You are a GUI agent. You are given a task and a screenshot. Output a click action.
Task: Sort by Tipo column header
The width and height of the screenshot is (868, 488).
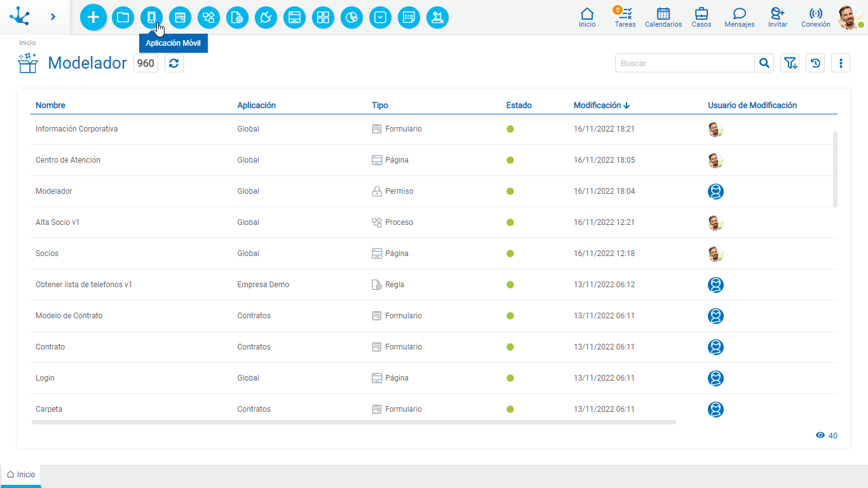[x=380, y=105]
